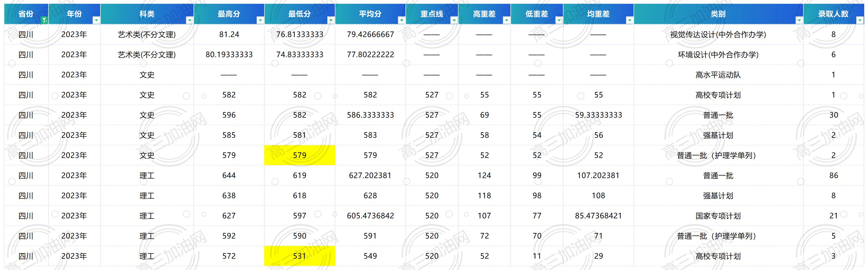Click the 81.24 highest score cell
The width and height of the screenshot is (868, 270).
229,34
